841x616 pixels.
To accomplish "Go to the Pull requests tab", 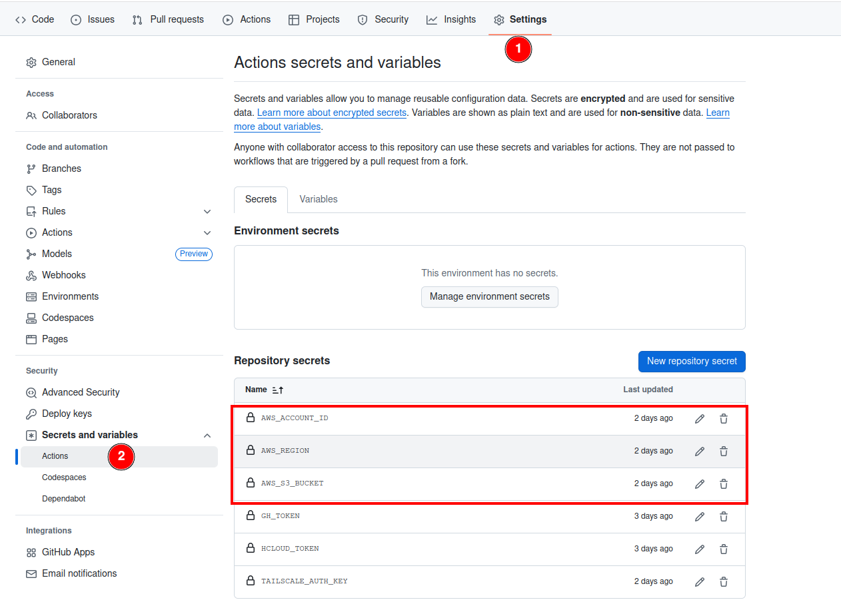I will (x=168, y=19).
